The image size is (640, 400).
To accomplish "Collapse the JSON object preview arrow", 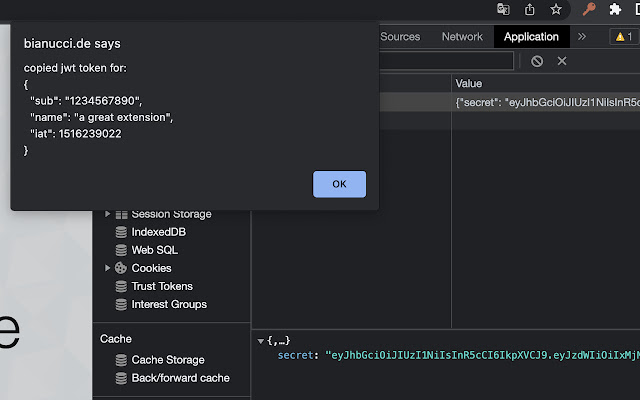I will tap(260, 341).
